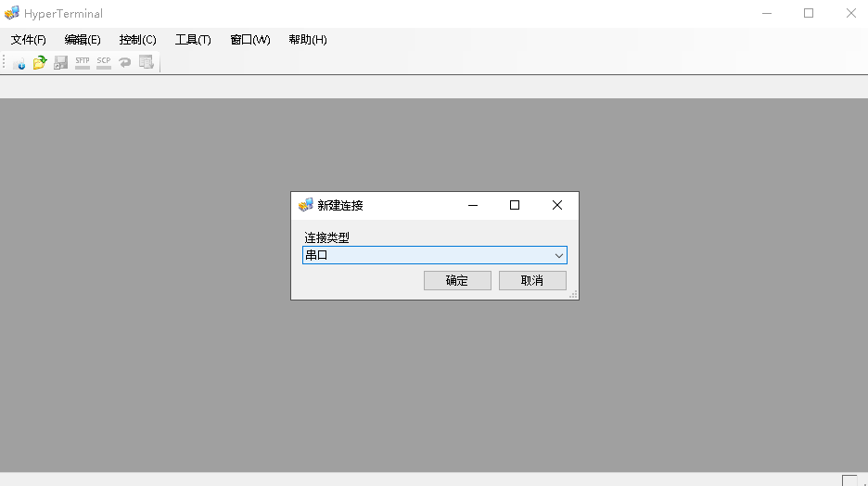This screenshot has width=868, height=486.
Task: Click the 新建连接 dialog title icon
Action: click(x=306, y=205)
